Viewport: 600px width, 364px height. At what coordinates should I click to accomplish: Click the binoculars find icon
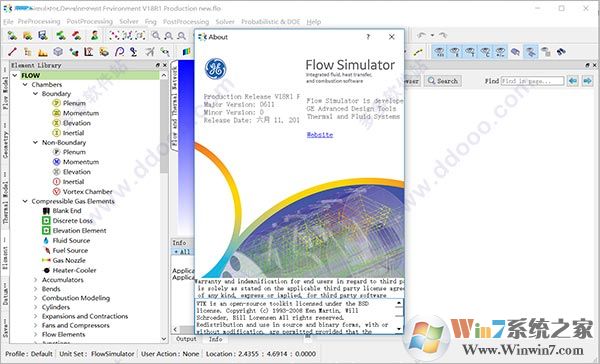click(x=561, y=52)
